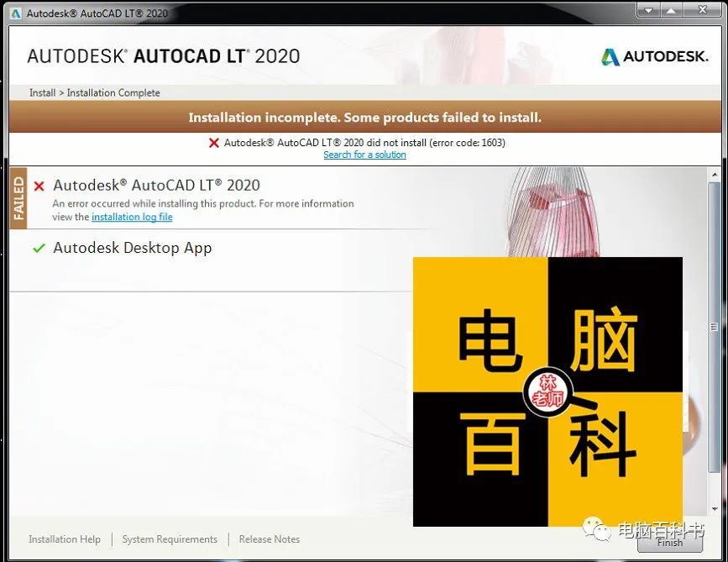728x562 pixels.
Task: Click Install in the breadcrumb trail
Action: click(x=41, y=92)
